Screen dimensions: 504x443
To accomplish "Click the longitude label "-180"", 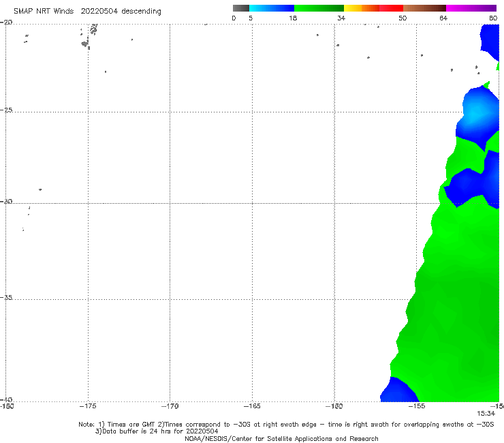I will [7, 406].
